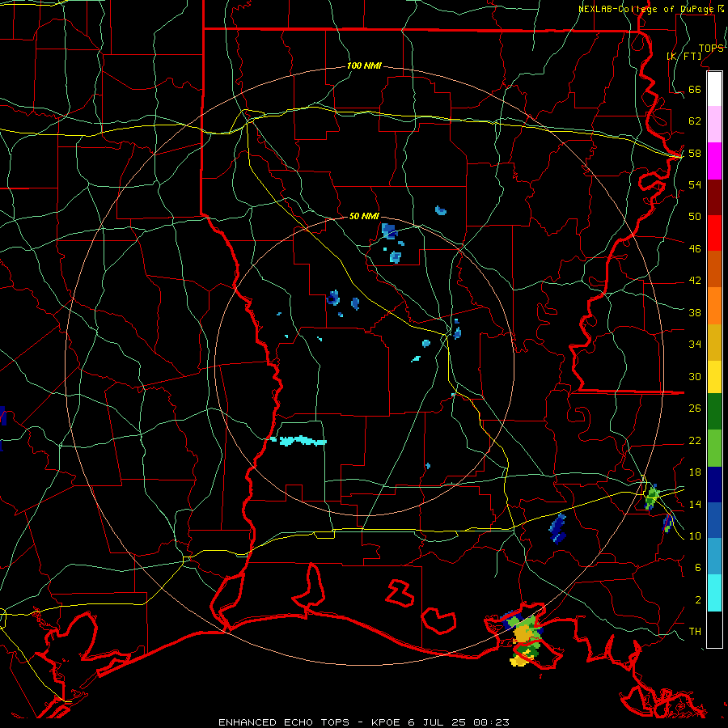Click the "62" legend value

(695, 121)
